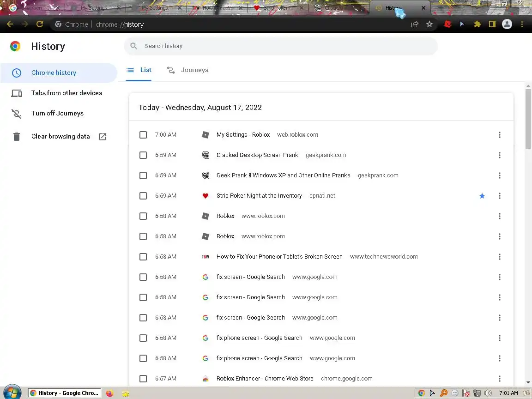The width and height of the screenshot is (532, 399).
Task: Click the share this page icon
Action: pos(415,24)
